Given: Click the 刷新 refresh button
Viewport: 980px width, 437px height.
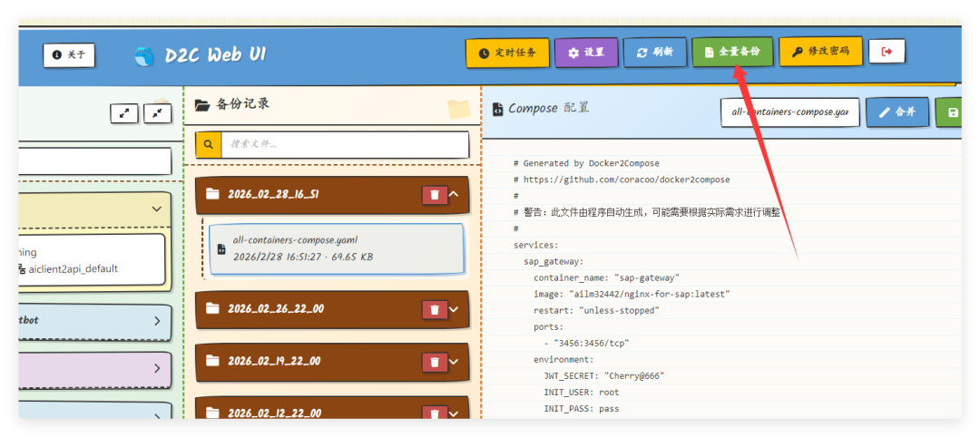Looking at the screenshot, I should pos(655,53).
